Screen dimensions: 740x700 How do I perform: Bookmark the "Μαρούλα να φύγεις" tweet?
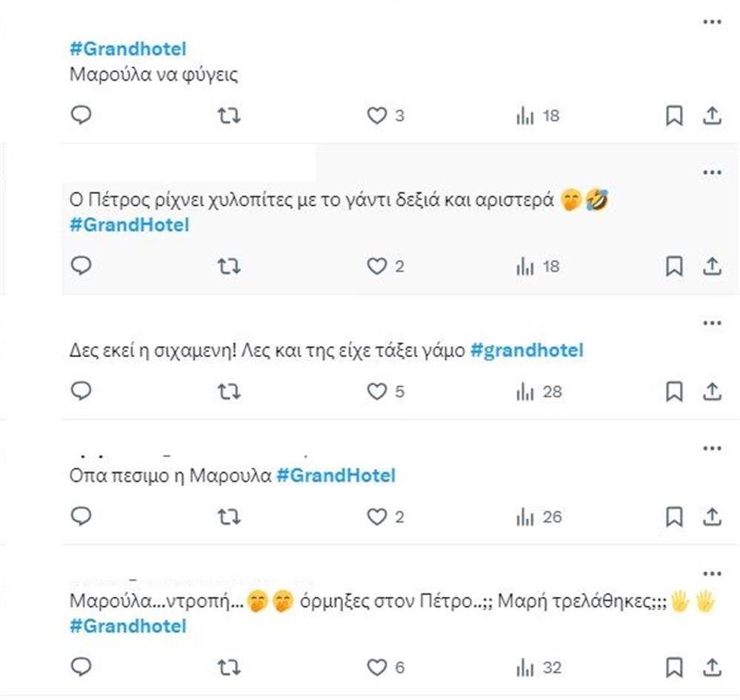click(x=674, y=116)
